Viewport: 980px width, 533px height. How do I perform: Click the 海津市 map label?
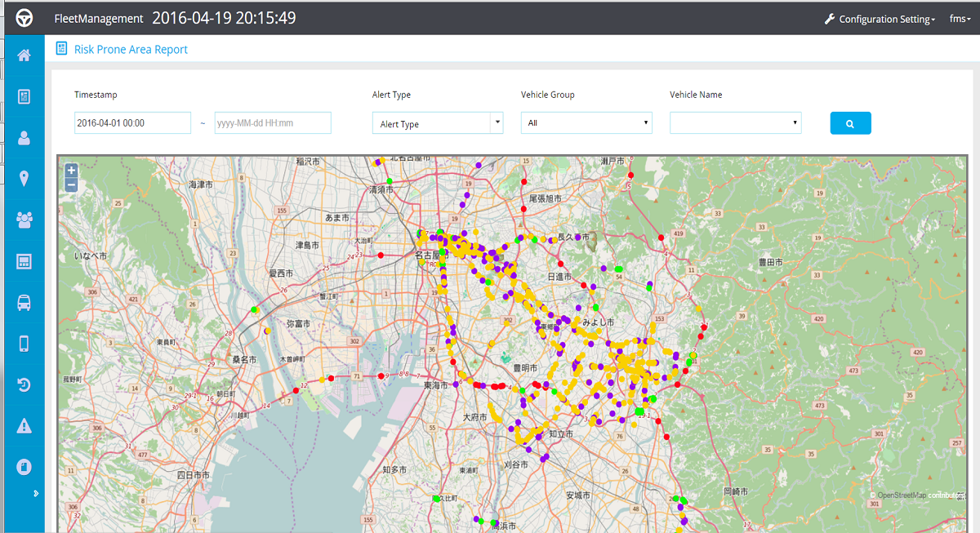pos(201,185)
